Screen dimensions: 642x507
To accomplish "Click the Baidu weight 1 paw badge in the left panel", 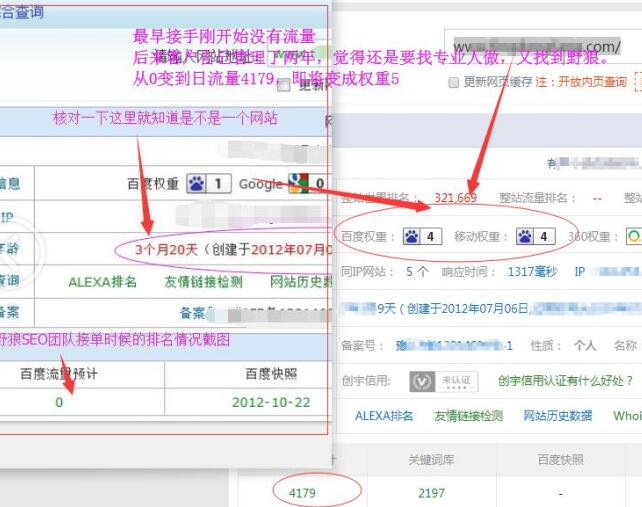I will (208, 183).
